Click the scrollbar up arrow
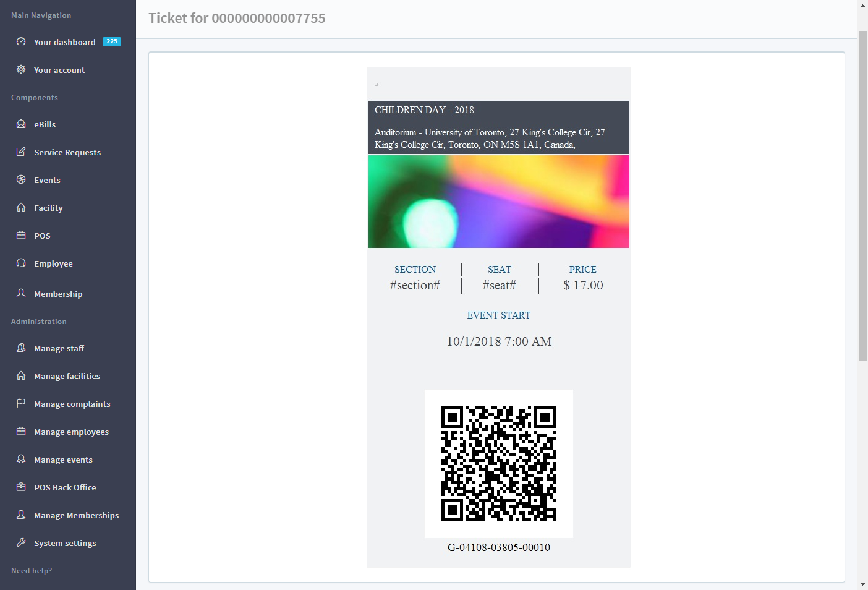The image size is (868, 590). (x=863, y=5)
